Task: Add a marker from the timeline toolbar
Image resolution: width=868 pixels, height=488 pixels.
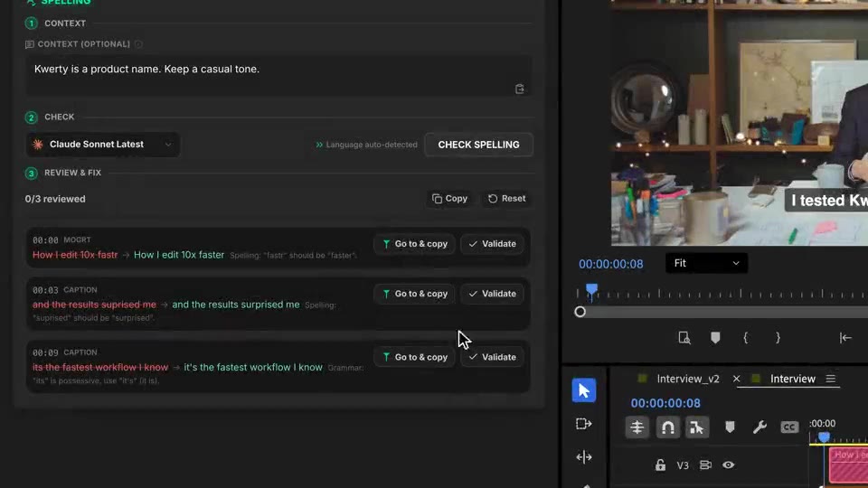Action: click(x=730, y=427)
